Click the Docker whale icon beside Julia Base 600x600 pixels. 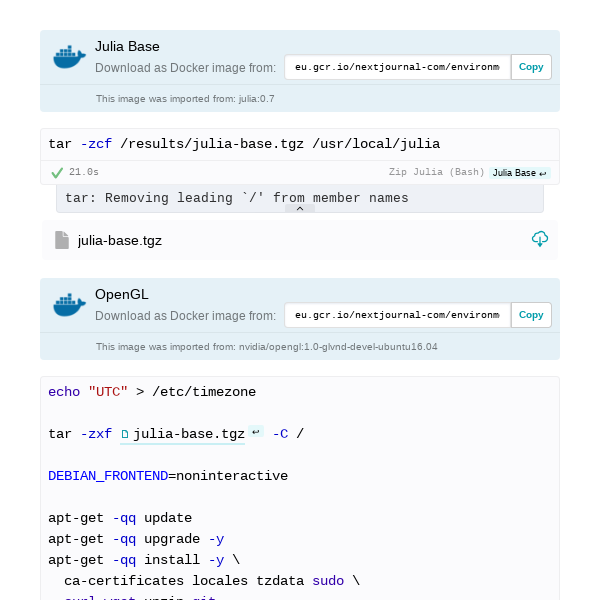tap(69, 57)
